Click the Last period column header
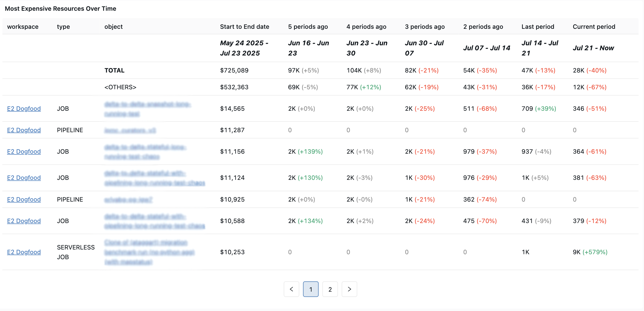Image resolution: width=644 pixels, height=311 pixels. point(538,27)
